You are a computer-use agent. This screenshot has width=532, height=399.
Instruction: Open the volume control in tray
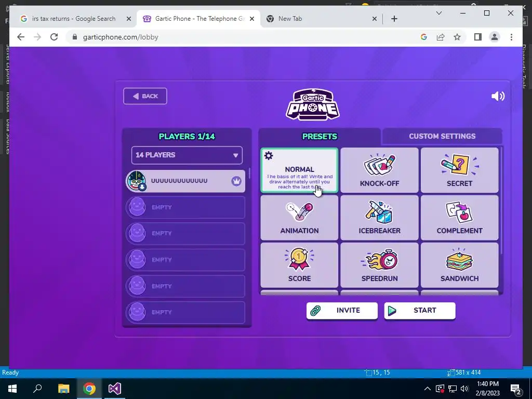(x=464, y=389)
